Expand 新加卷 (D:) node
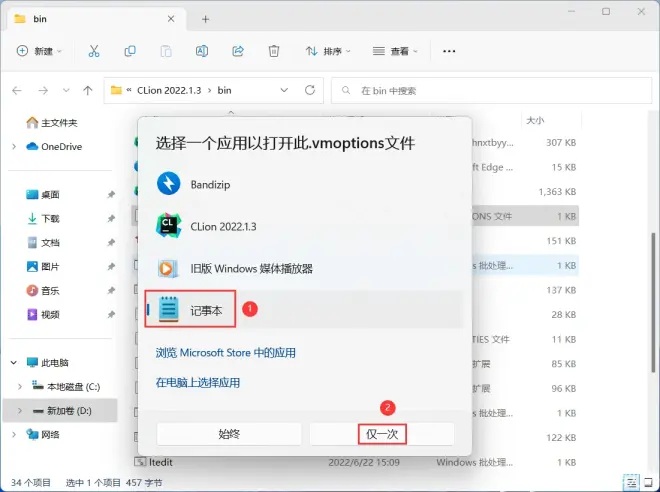Screen dimensions: 660x492 click(x=20, y=410)
